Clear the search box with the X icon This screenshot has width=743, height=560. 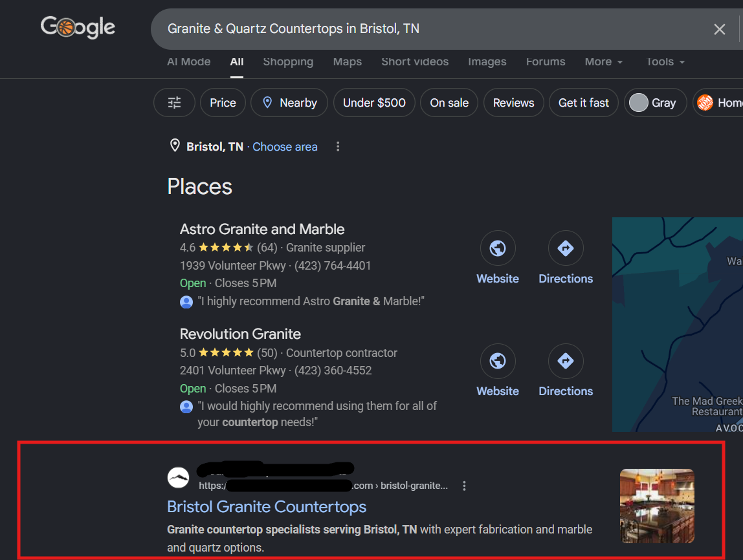click(x=719, y=29)
